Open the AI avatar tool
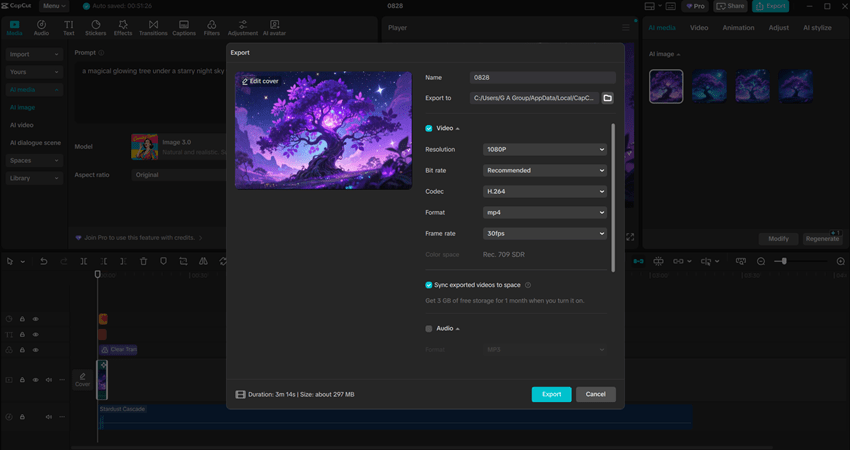850x450 pixels. [274, 27]
